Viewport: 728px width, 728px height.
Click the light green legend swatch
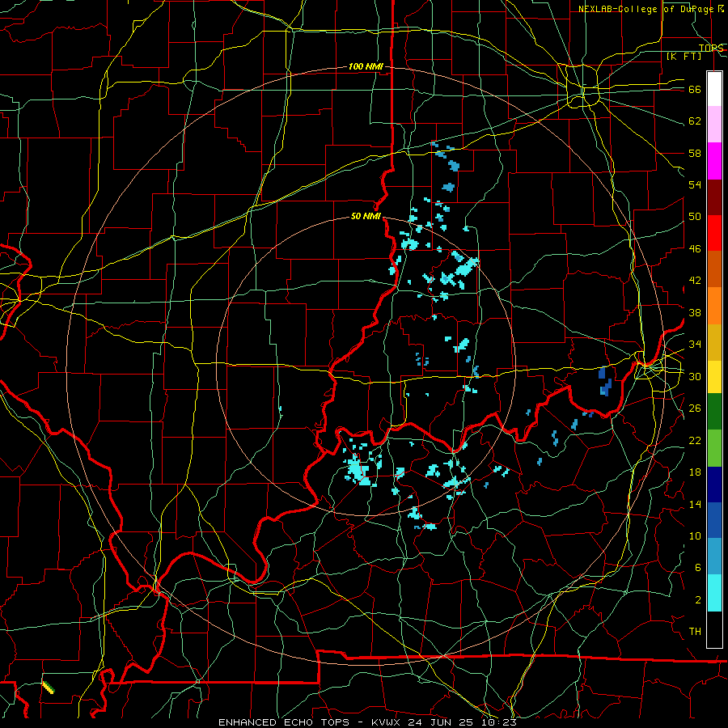[714, 448]
